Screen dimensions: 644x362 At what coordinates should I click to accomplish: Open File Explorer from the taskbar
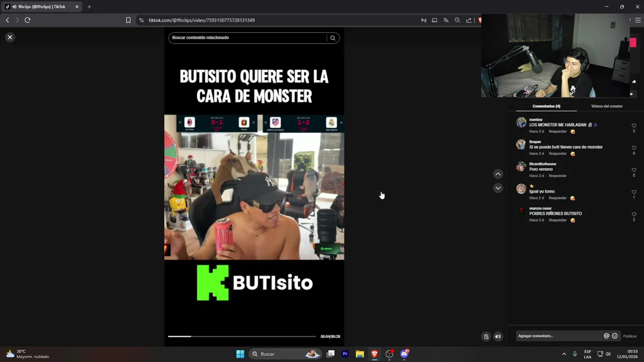(x=360, y=354)
